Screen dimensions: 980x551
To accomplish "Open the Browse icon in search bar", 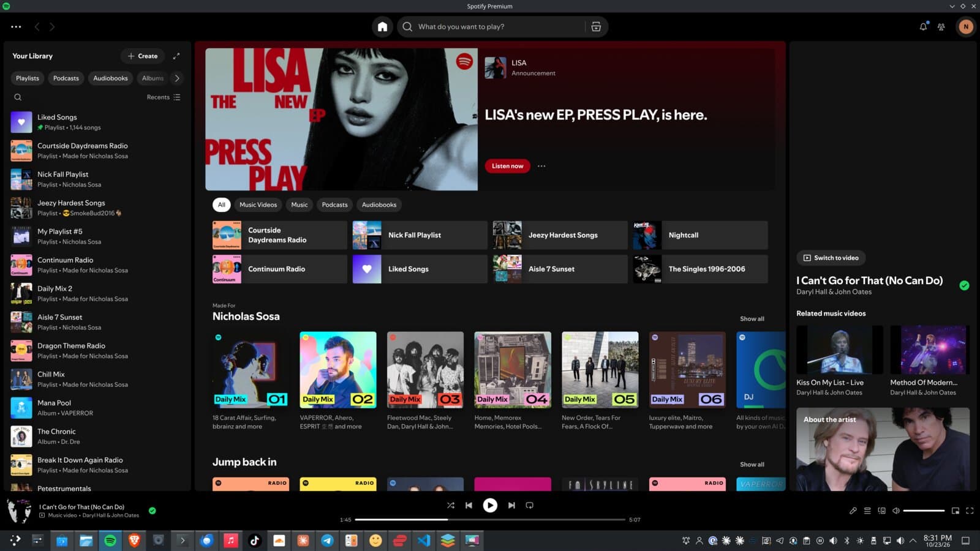I will tap(596, 26).
